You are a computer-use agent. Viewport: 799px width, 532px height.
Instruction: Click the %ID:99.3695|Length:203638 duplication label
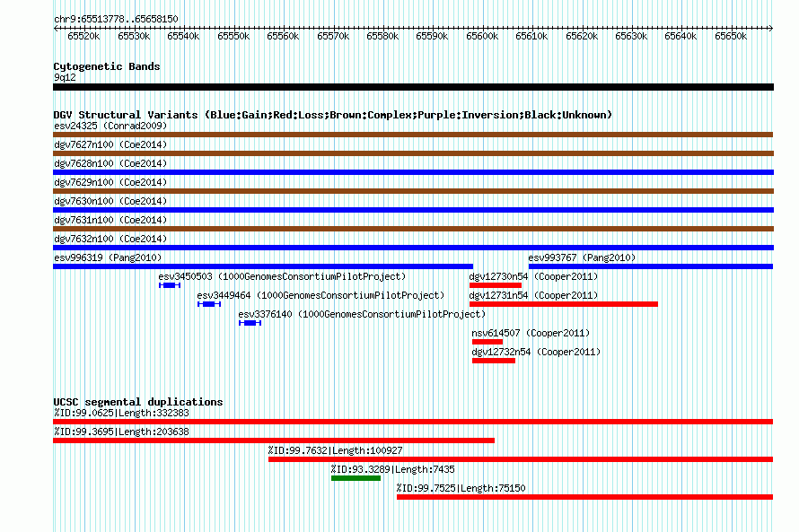(121, 432)
